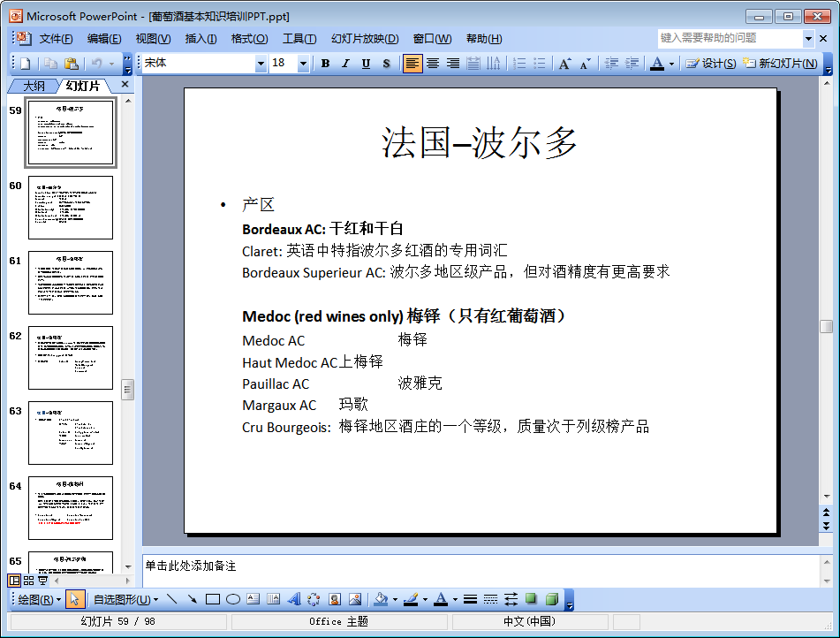Screen dimensions: 840x638
Task: Select the Rectangle tool in drawing toolbar
Action: point(215,599)
